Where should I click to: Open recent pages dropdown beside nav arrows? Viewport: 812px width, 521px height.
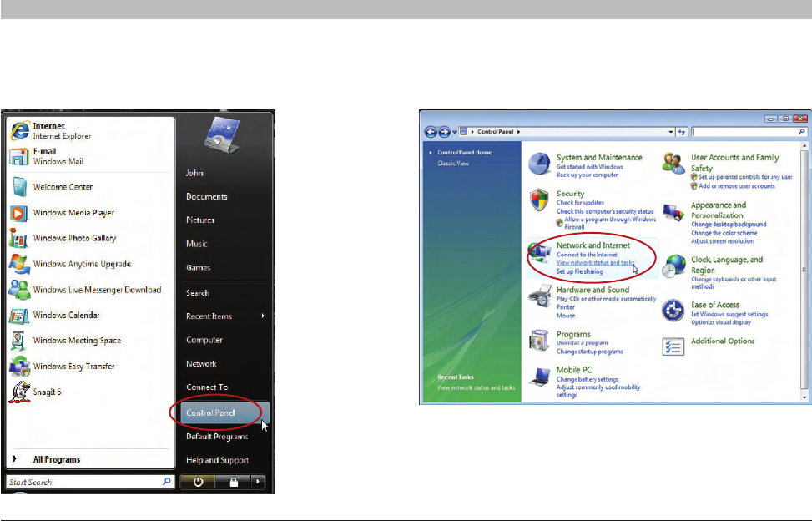tap(455, 132)
